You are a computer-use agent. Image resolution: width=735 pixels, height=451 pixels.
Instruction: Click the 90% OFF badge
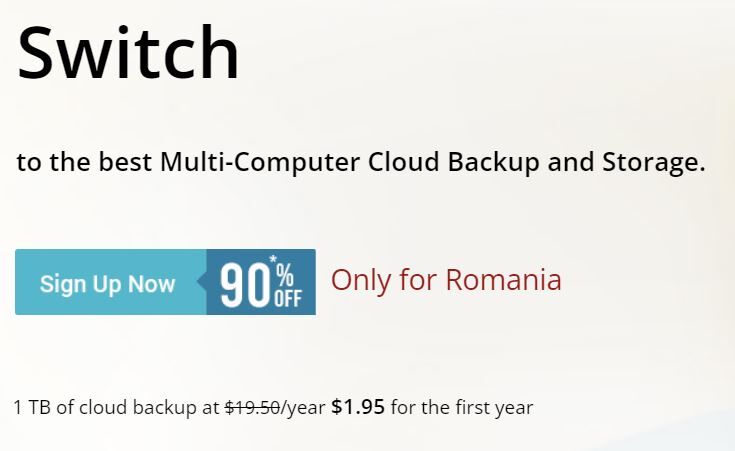point(261,282)
